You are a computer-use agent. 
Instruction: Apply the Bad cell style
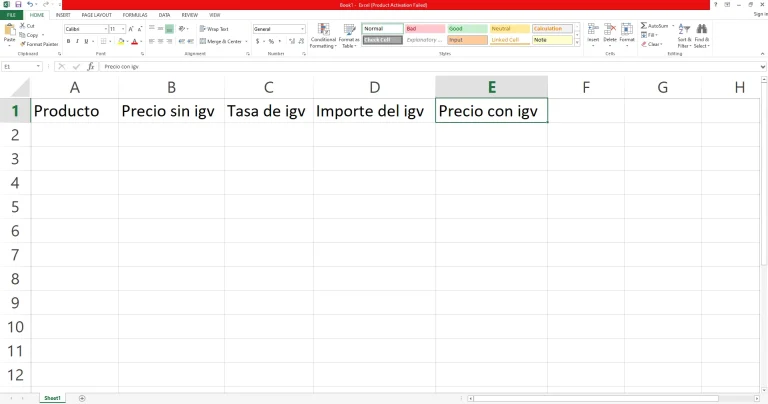click(425, 29)
